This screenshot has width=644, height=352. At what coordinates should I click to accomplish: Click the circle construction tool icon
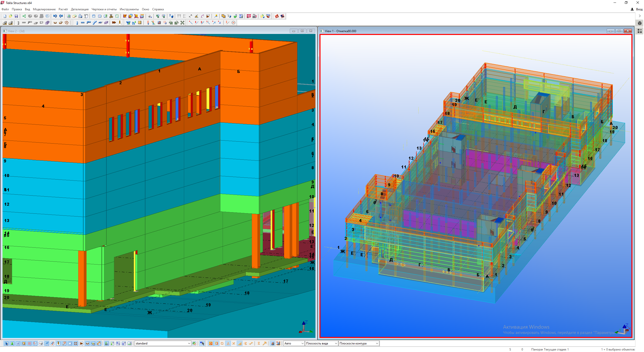[233, 23]
